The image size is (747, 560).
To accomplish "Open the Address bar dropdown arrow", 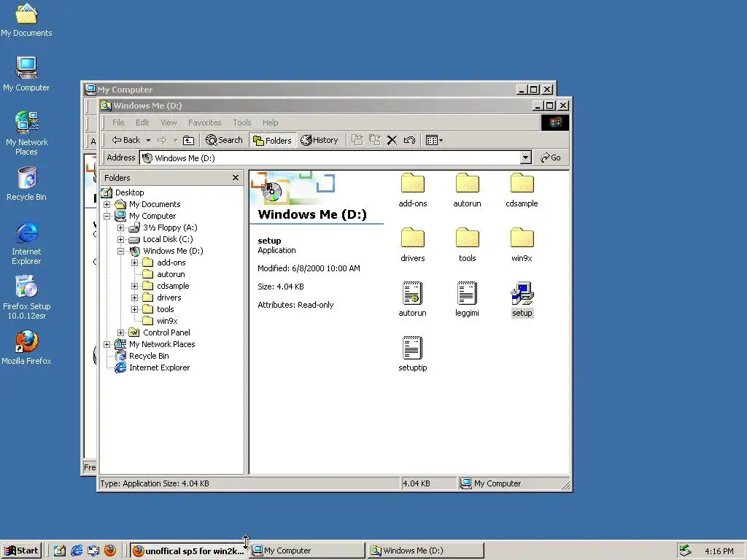I will point(525,157).
